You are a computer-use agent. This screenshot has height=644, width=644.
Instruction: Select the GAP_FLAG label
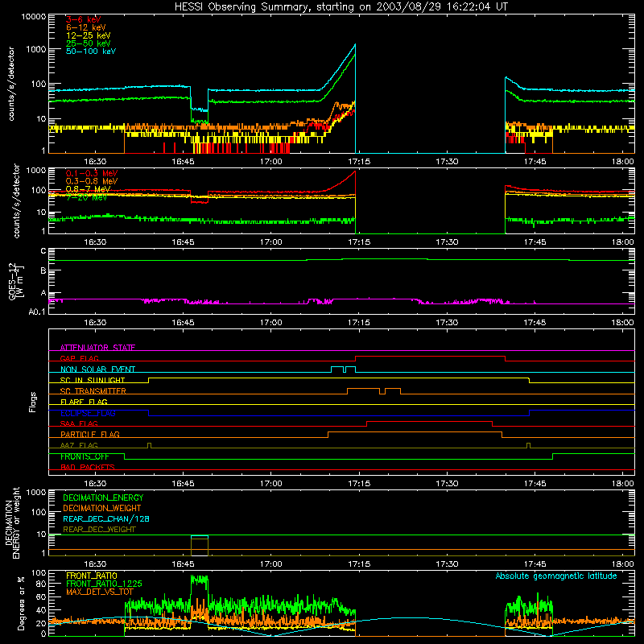[x=79, y=358]
